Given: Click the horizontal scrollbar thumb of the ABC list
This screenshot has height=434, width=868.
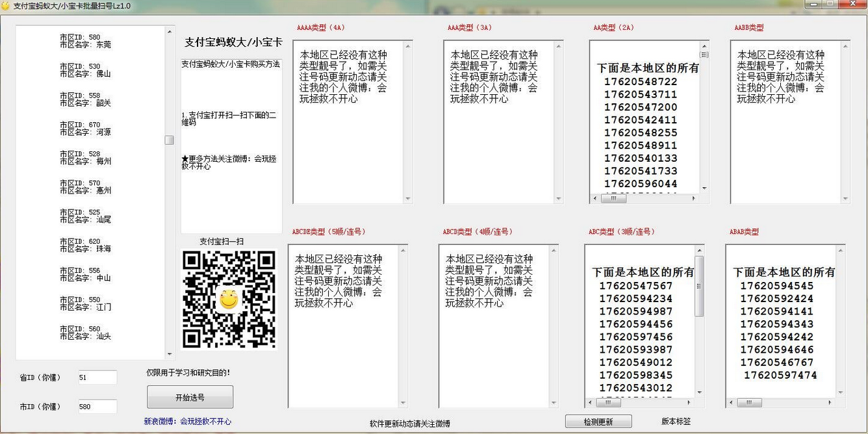Looking at the screenshot, I should click(x=608, y=403).
